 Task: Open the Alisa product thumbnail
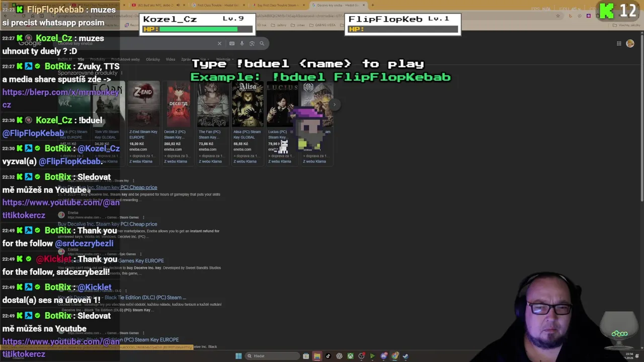point(248,105)
